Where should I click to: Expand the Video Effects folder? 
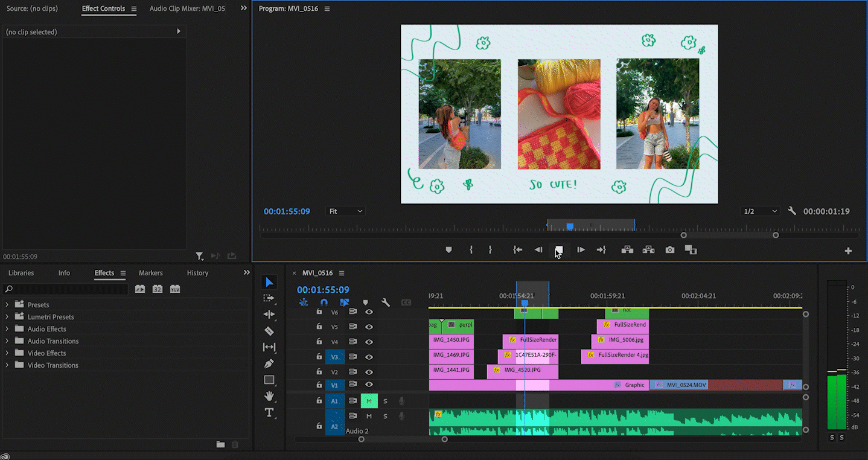pyautogui.click(x=7, y=353)
